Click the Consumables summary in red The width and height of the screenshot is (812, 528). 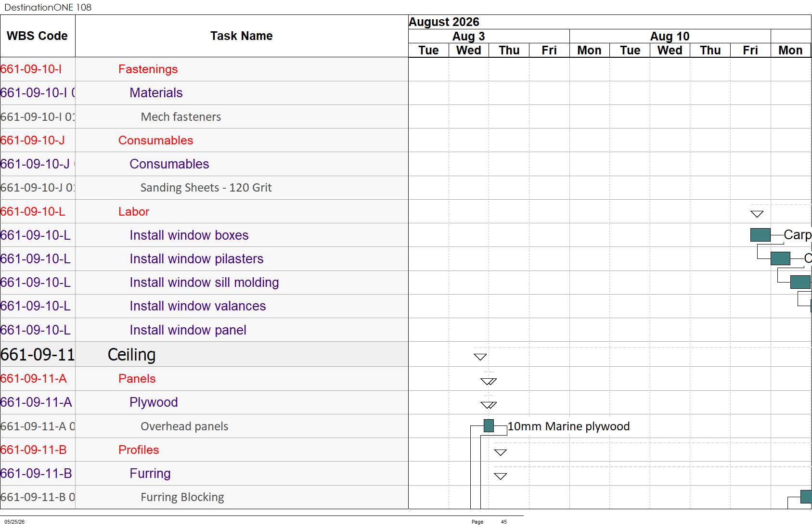(x=155, y=141)
